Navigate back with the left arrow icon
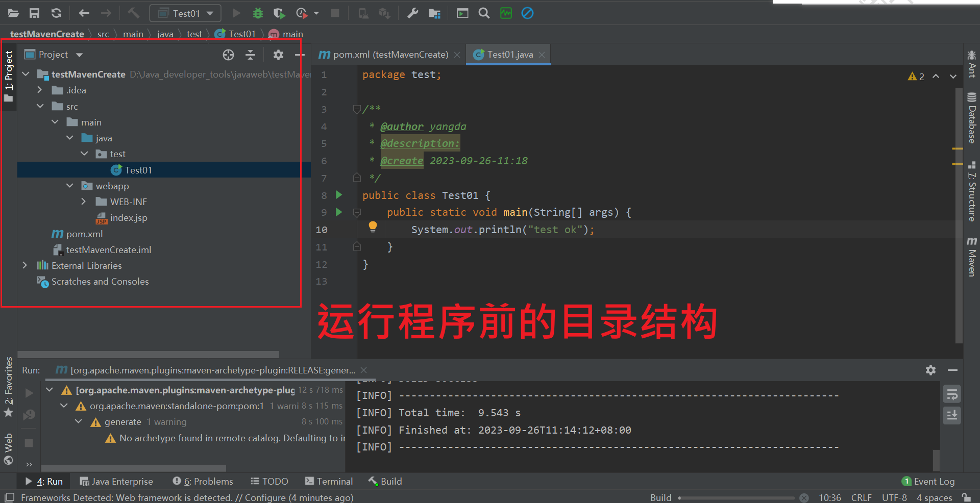Viewport: 980px width, 503px height. (x=84, y=13)
